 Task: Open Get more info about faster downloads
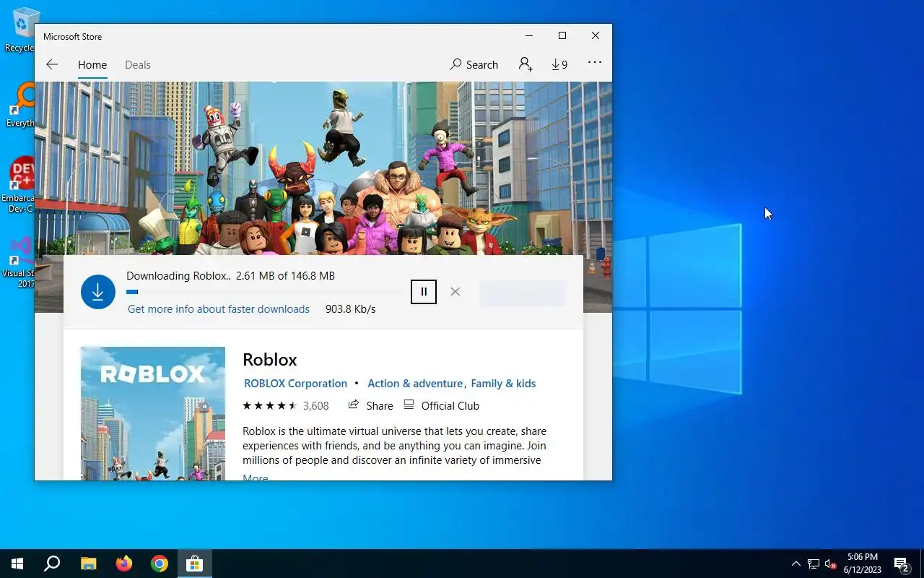(219, 309)
